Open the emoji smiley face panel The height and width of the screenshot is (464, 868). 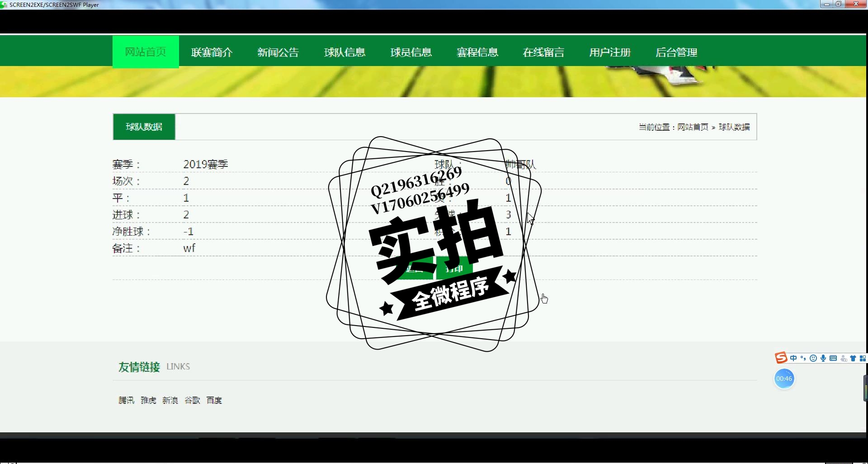pos(813,359)
